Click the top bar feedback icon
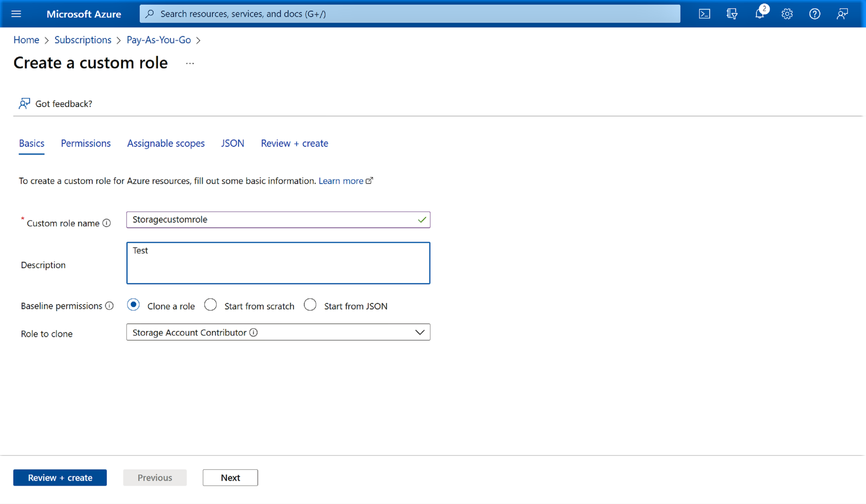Viewport: 866px width, 504px height. (842, 14)
